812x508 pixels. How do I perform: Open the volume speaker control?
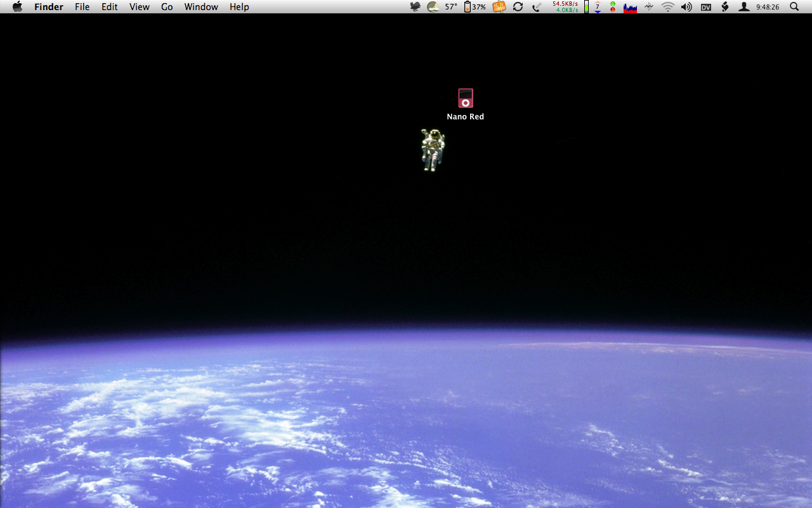pyautogui.click(x=686, y=7)
